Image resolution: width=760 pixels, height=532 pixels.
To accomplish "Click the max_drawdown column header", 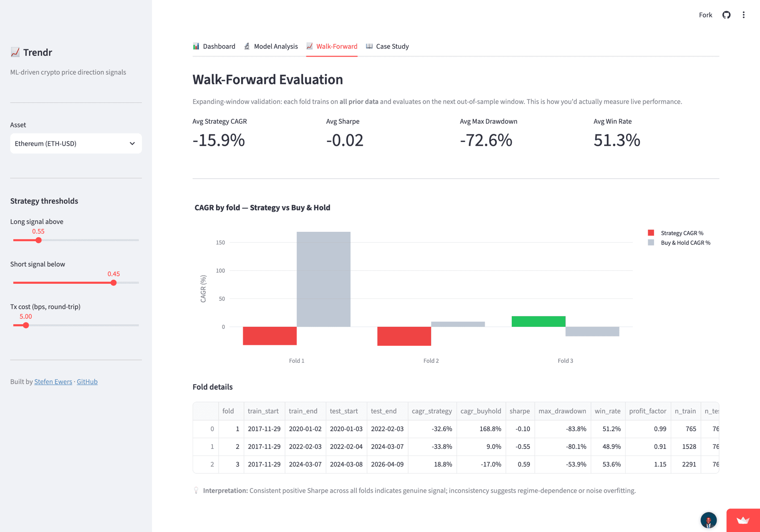I will [562, 411].
